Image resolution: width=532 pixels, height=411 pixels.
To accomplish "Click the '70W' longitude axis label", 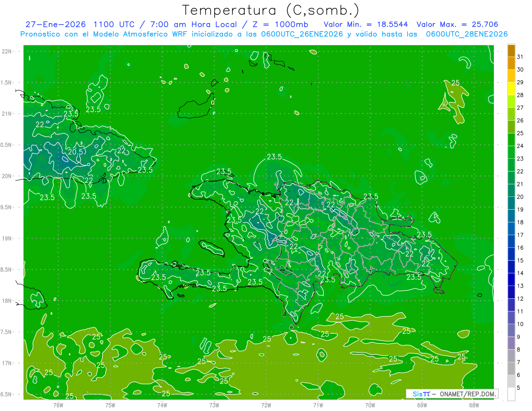I will point(370,405).
